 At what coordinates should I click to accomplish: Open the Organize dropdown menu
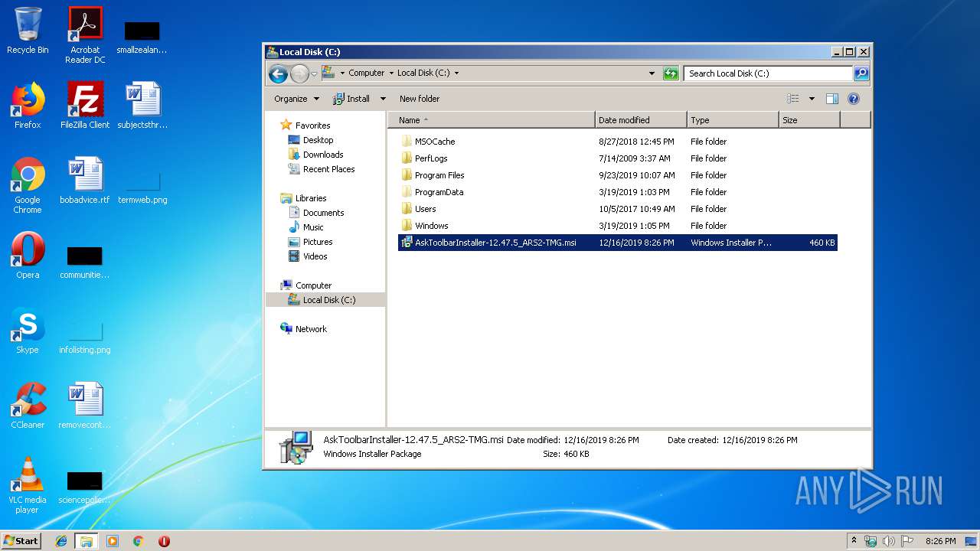click(297, 99)
